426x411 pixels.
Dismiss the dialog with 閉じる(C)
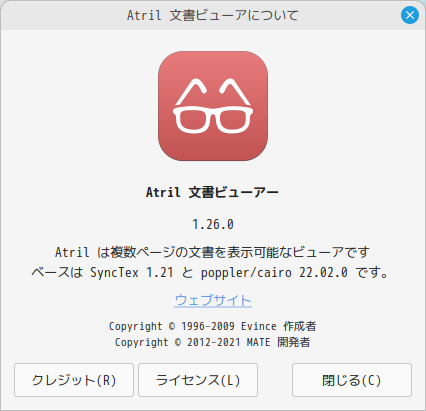352,380
